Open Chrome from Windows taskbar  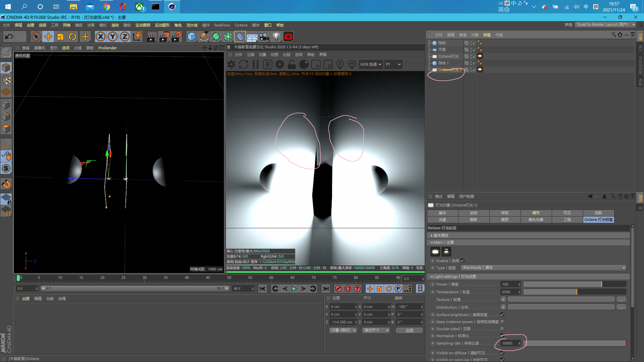tap(106, 7)
